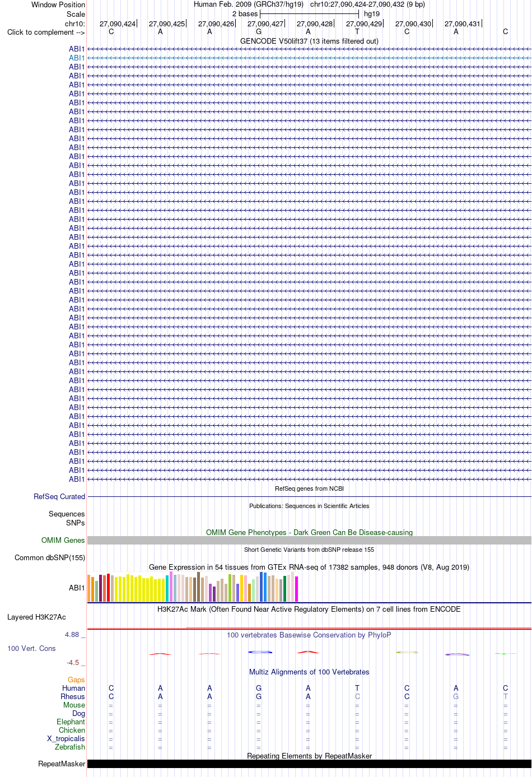Screen dimensions: 532x777
Task: Click the black RepeatMasker bar
Action: pyautogui.click(x=309, y=764)
